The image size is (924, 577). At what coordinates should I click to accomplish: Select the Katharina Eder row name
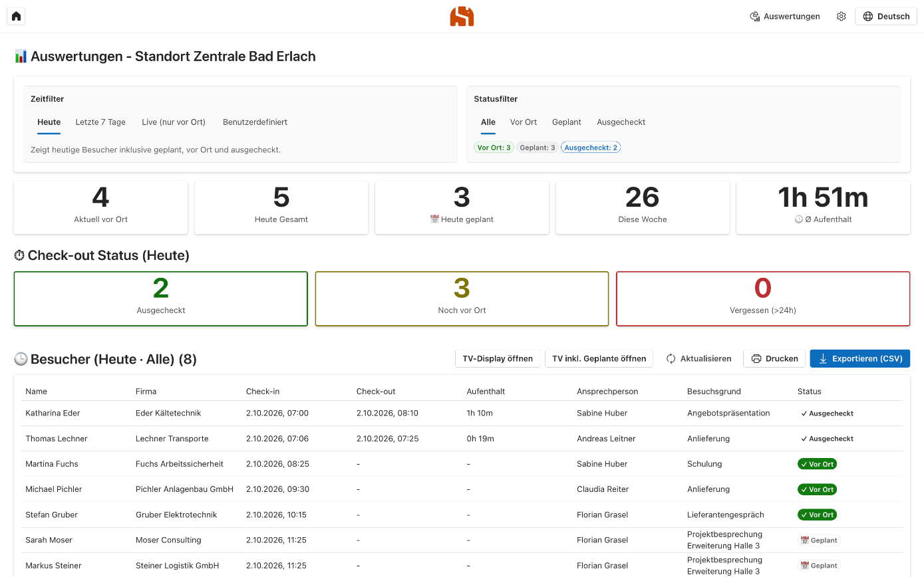pyautogui.click(x=53, y=413)
